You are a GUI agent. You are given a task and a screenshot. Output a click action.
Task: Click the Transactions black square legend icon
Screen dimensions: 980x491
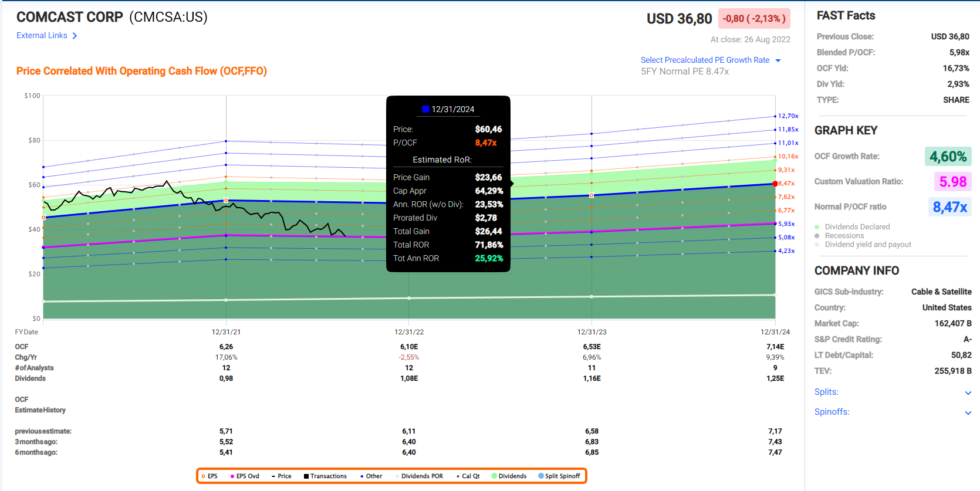[306, 476]
